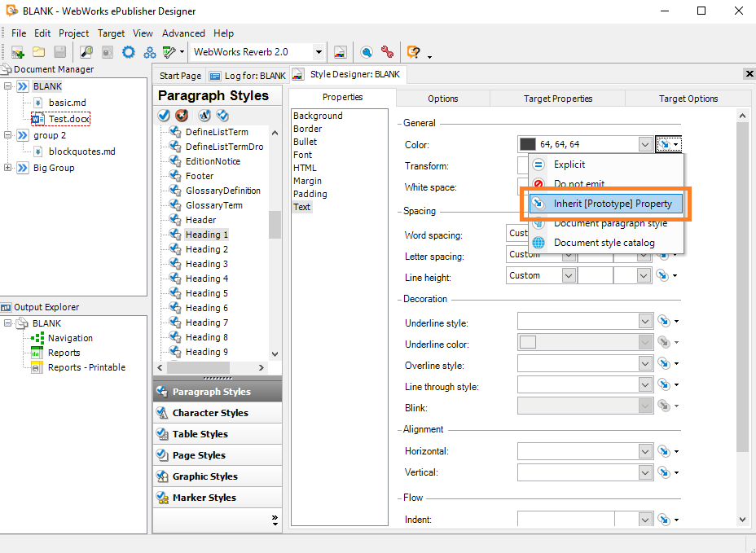Click the Style Designer toolbar icon
The height and width of the screenshot is (553, 756).
tap(341, 52)
